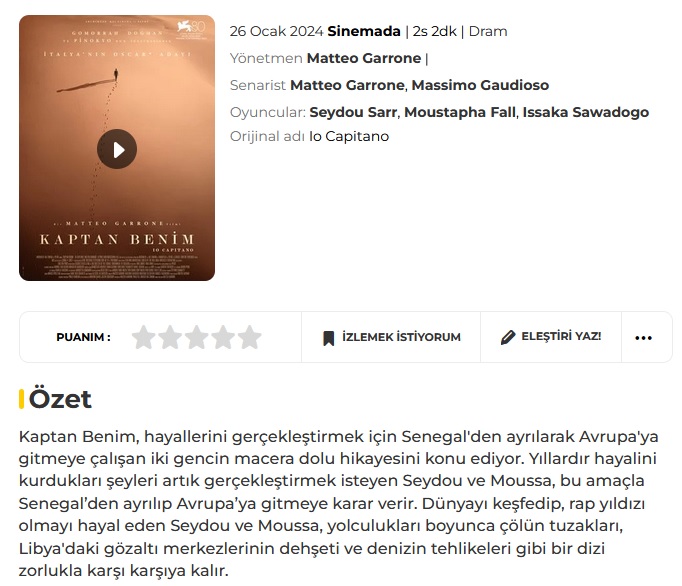Click the pencil icon to write review
This screenshot has width=682, height=586.
coord(508,337)
